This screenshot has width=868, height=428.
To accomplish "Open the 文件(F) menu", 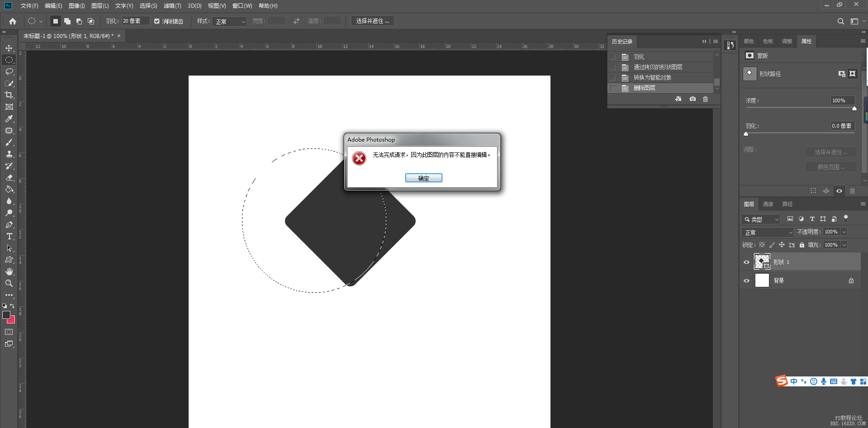I will (x=29, y=6).
